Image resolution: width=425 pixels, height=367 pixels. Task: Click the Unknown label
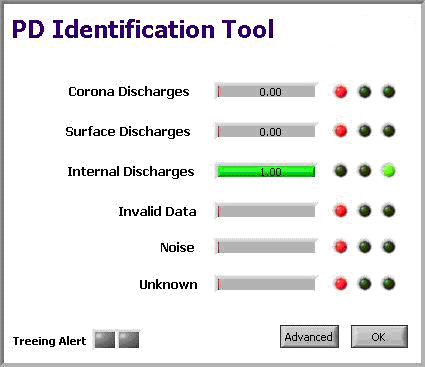point(168,284)
